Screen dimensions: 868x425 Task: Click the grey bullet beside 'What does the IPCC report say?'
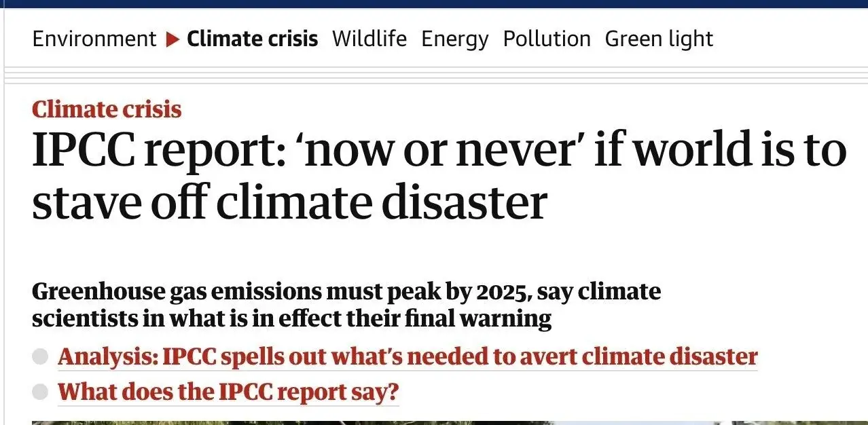[41, 392]
